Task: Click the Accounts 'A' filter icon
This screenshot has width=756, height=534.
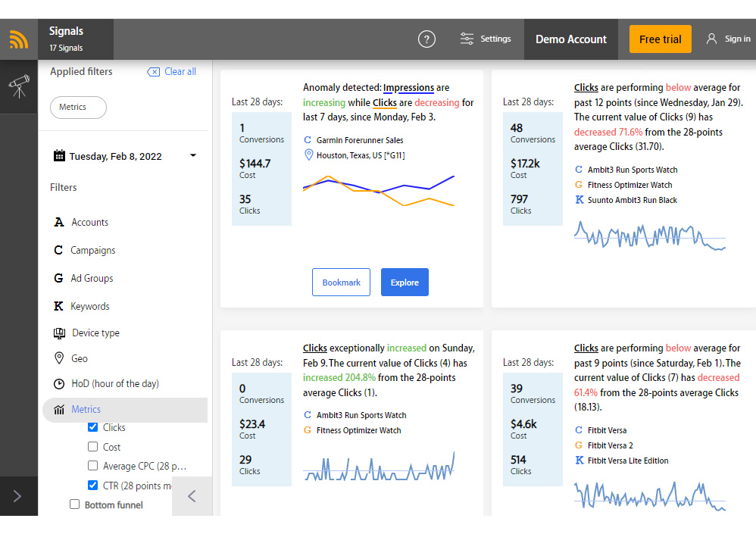Action: pyautogui.click(x=59, y=222)
